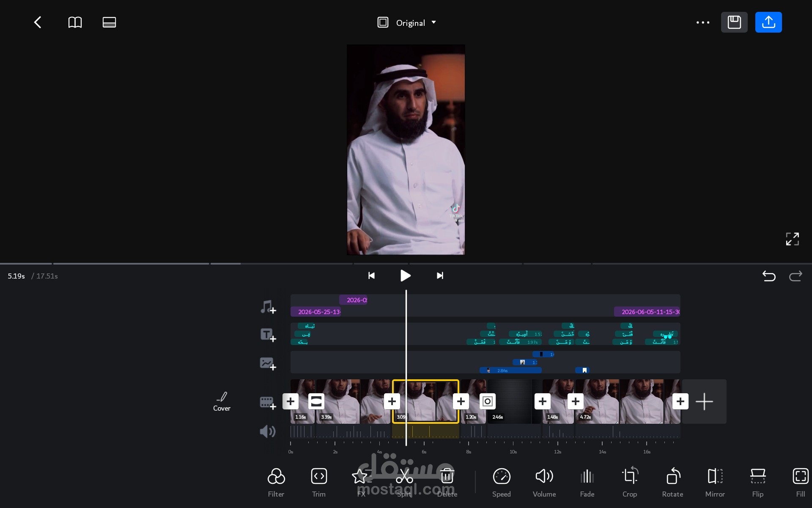Expand the preview to fullscreen
Viewport: 812px width, 508px height.
pyautogui.click(x=792, y=239)
